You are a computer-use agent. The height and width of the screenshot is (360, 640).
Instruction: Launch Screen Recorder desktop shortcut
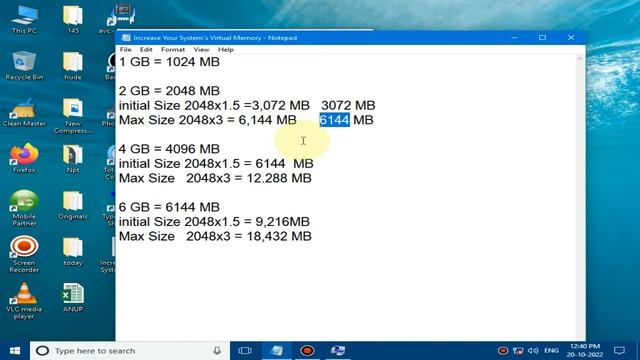coord(24,255)
